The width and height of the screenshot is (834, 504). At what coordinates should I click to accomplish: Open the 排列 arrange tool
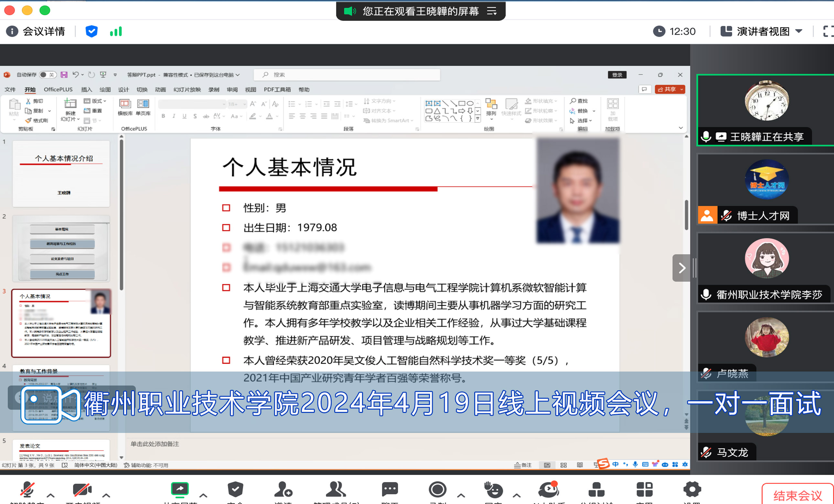pyautogui.click(x=491, y=109)
